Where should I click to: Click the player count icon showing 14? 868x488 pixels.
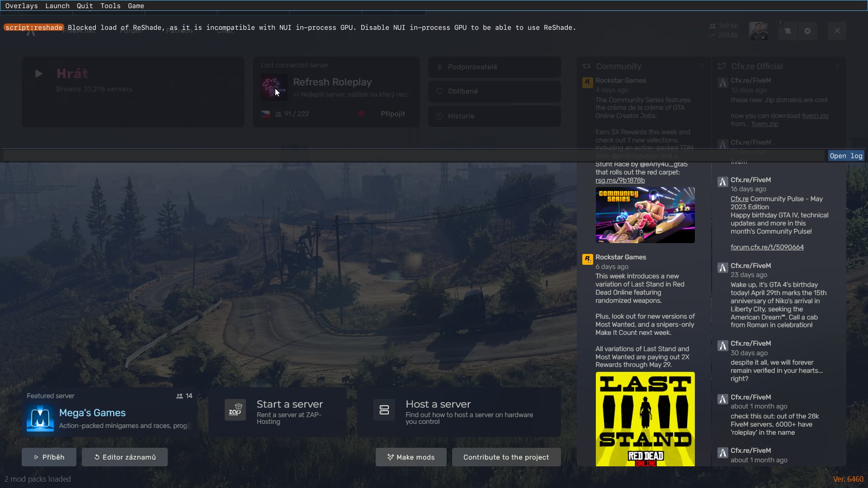tap(179, 396)
